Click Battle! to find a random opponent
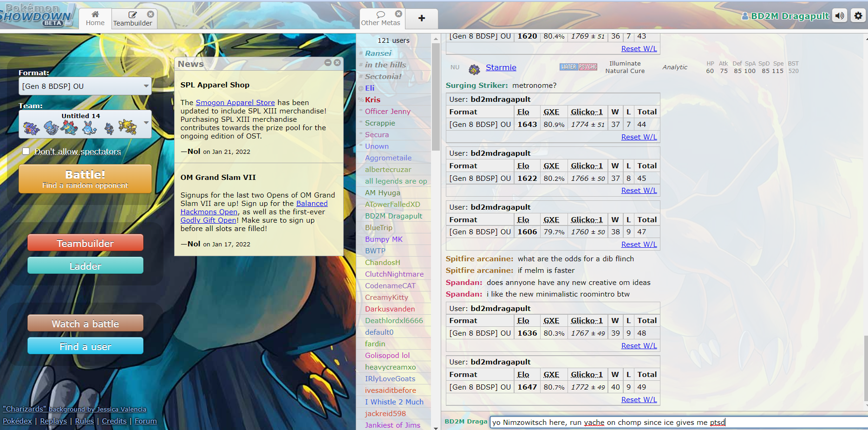This screenshot has width=868, height=430. coord(85,179)
